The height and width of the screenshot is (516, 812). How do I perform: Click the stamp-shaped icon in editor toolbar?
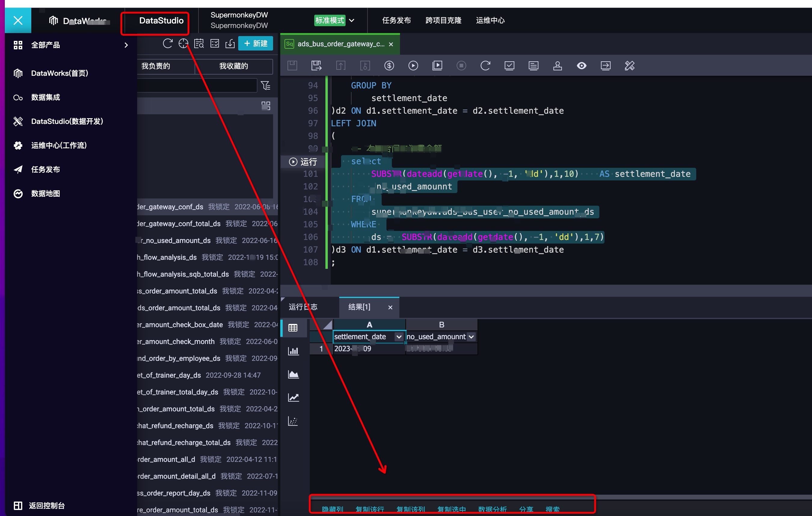click(557, 66)
